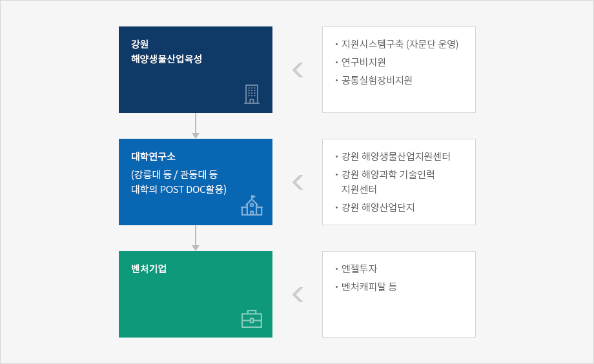Screen dimensions: 594x364
Task: Click the down arrow above 벤처기업 box
Action: (x=196, y=238)
